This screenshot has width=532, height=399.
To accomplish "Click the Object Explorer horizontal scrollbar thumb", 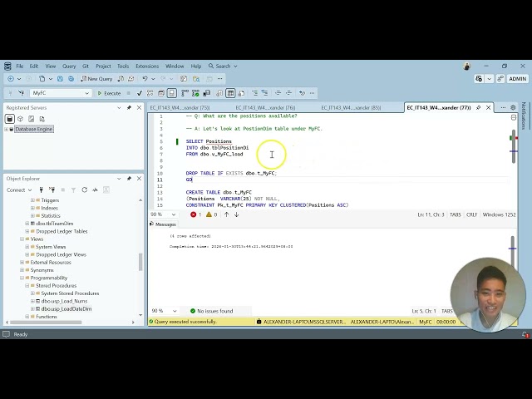I will click(46, 323).
